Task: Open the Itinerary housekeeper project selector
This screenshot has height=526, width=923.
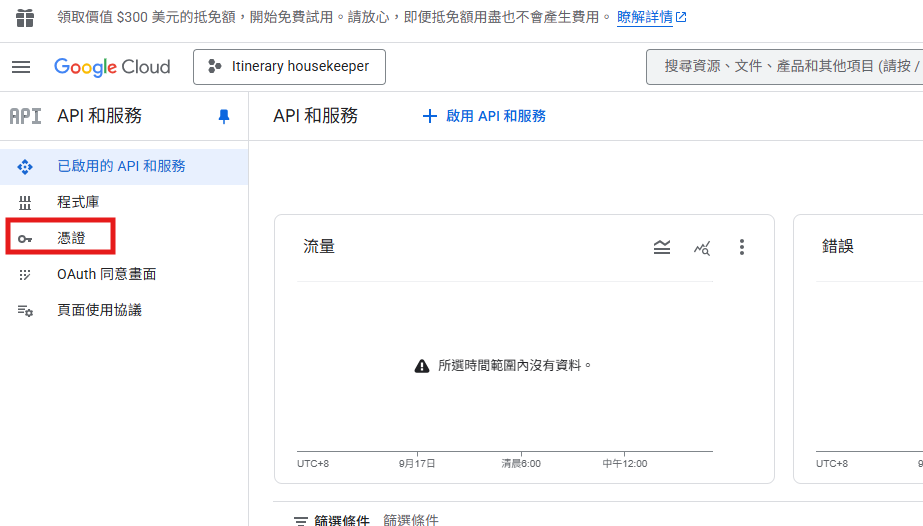Action: 289,67
